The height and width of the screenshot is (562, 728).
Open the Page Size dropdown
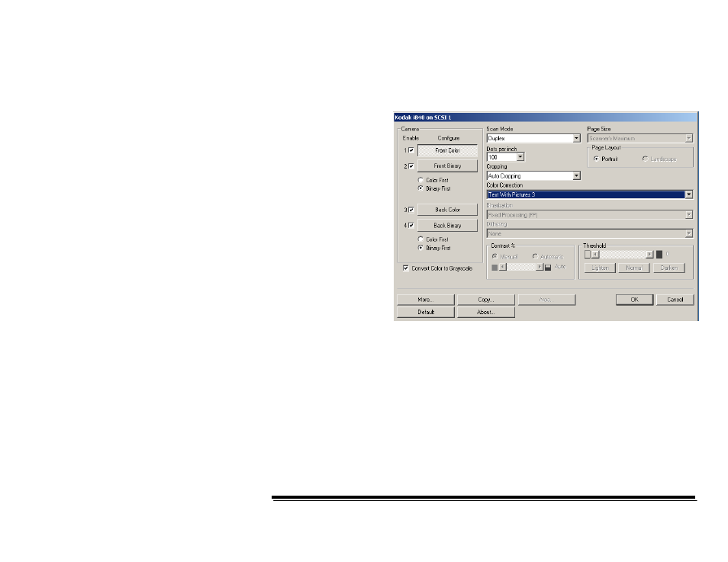click(x=640, y=138)
